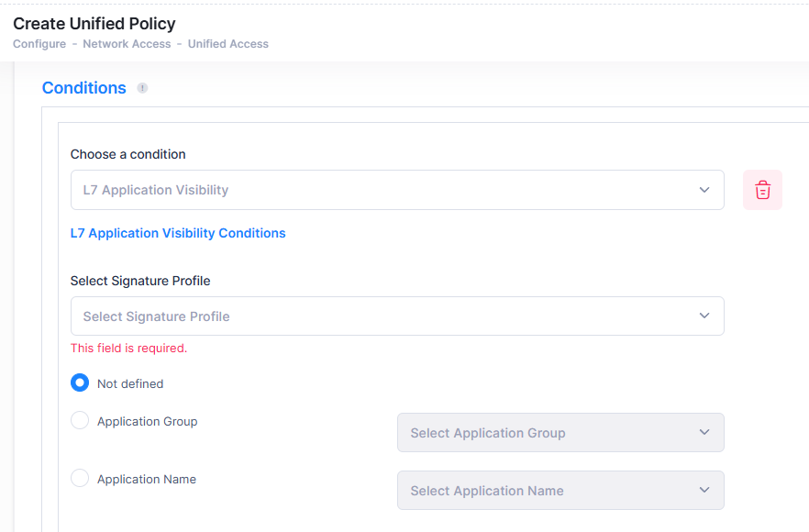Click the chevron on the condition dropdown
The image size is (809, 532).
point(704,189)
